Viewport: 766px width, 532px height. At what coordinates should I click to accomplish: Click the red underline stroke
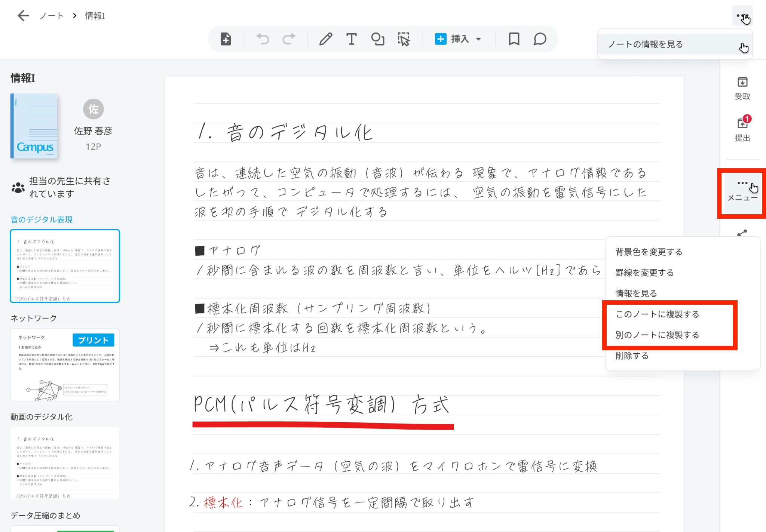coord(323,425)
